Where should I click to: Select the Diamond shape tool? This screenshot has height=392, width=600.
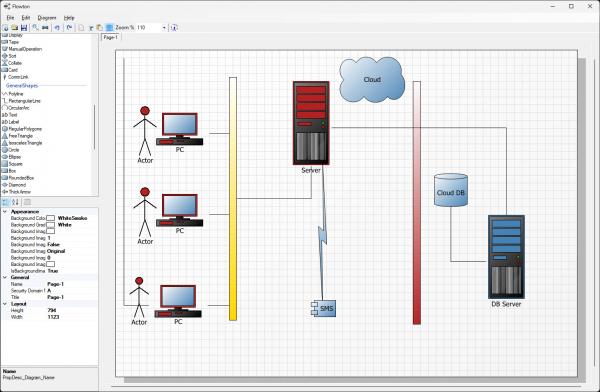[x=14, y=185]
